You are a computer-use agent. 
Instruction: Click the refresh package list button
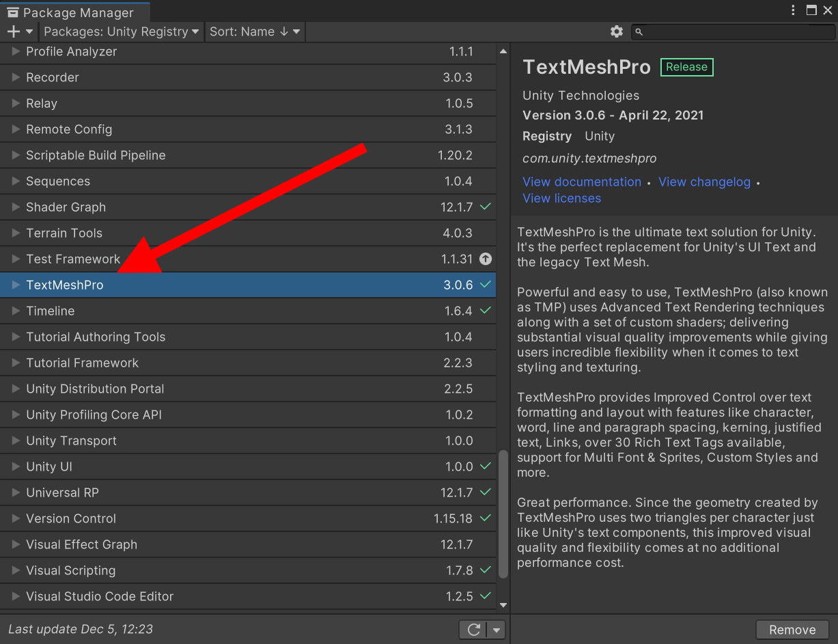pyautogui.click(x=474, y=630)
